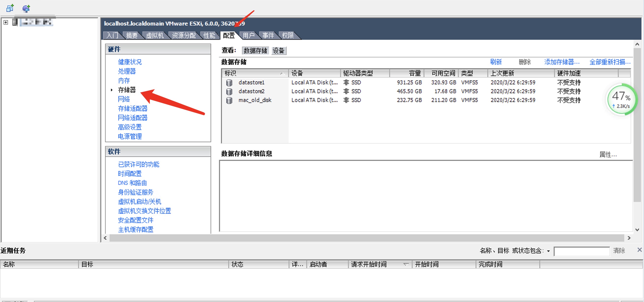Open 网络 hardware link

coord(124,99)
